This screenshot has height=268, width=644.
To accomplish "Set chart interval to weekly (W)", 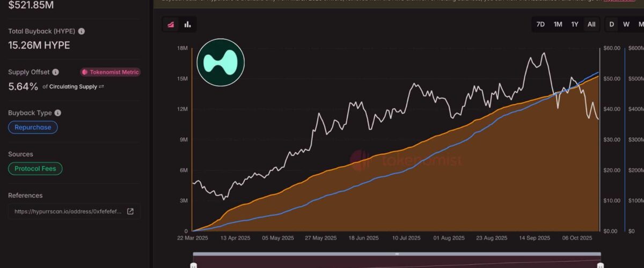I will [626, 24].
